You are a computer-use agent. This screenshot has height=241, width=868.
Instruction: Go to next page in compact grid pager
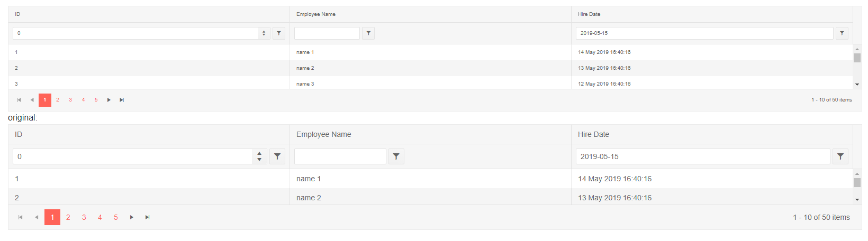coord(109,100)
